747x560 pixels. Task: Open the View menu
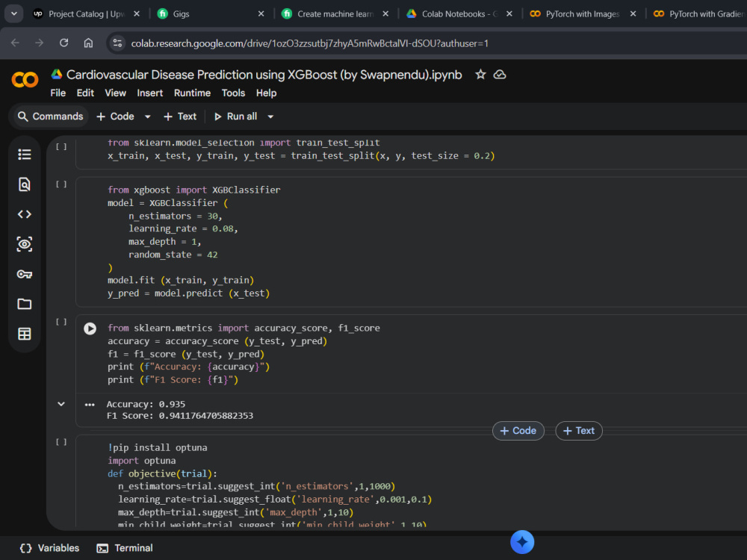coord(115,93)
